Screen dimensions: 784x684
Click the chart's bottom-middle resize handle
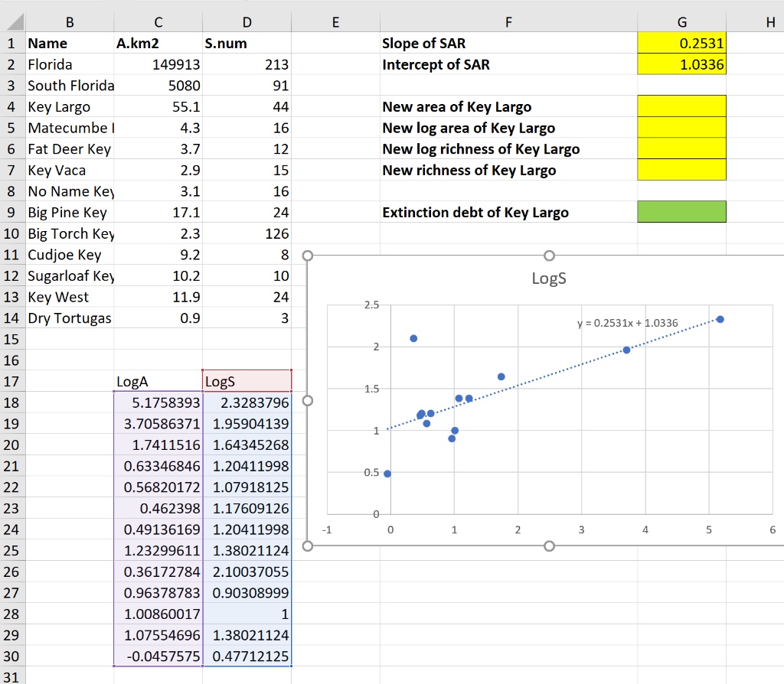[x=548, y=546]
